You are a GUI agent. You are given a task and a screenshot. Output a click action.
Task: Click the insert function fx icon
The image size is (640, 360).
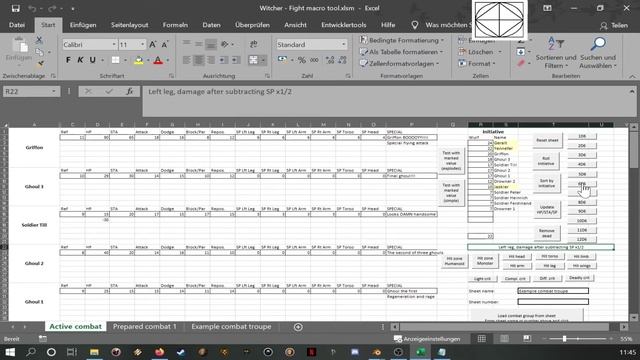[x=129, y=91]
